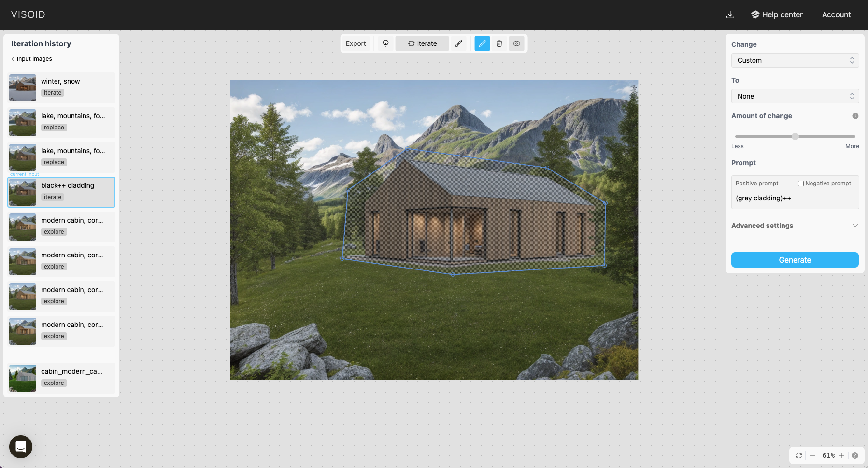The image size is (868, 468).
Task: Click the download icon in header
Action: [x=730, y=14]
